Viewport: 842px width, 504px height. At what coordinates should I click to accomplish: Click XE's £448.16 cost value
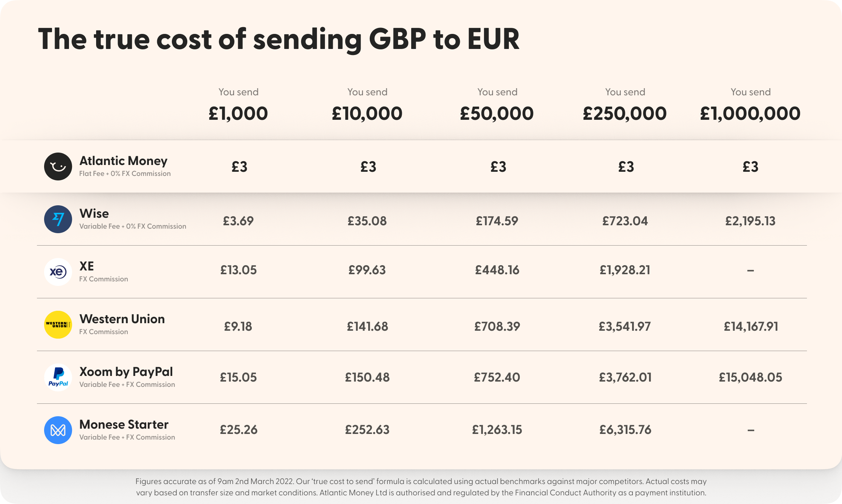click(497, 270)
